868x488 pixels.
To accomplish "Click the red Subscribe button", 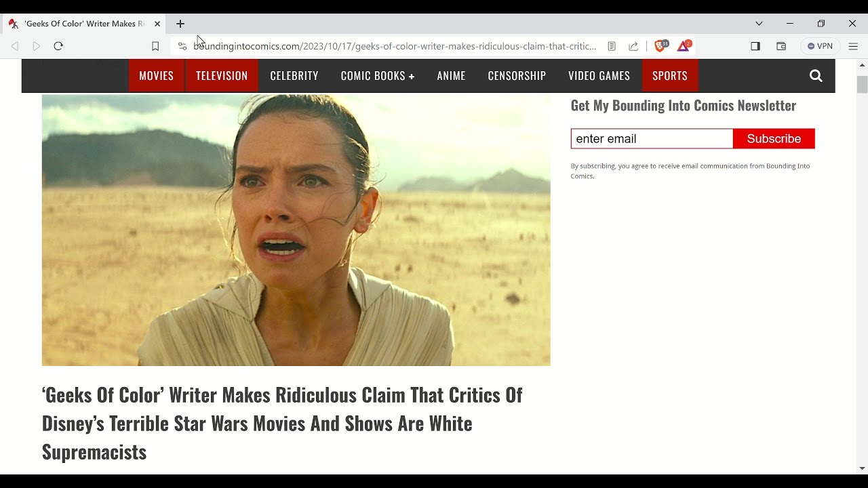I will 774,139.
